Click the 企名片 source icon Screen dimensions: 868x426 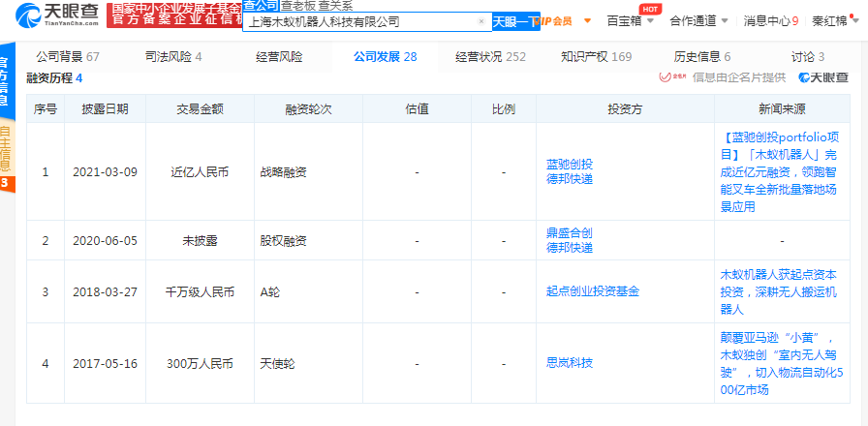tap(672, 77)
